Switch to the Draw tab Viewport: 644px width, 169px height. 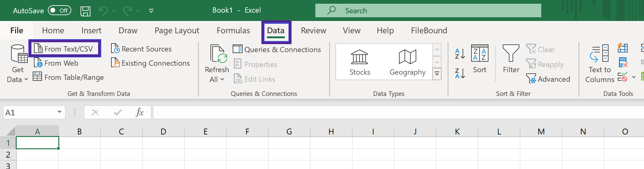click(x=128, y=31)
